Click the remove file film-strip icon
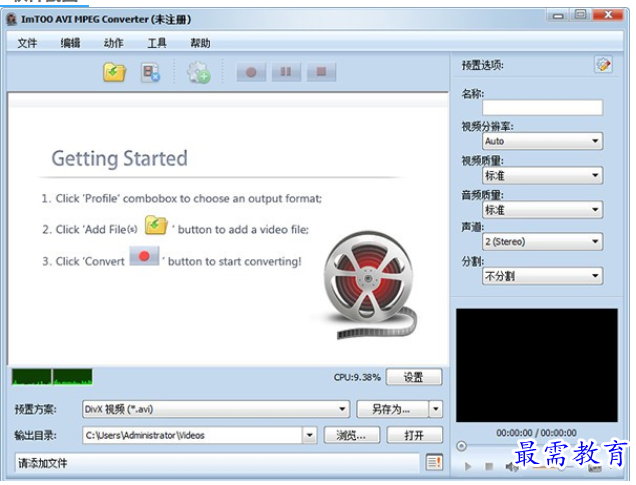 pyautogui.click(x=150, y=73)
